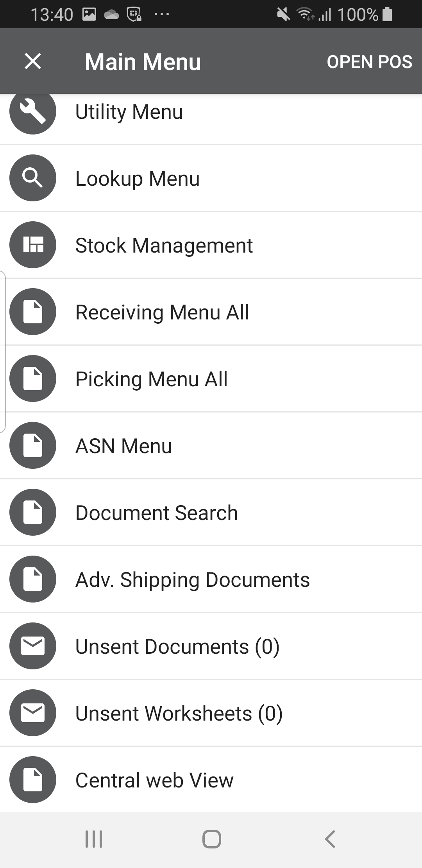Select Adv. Shipping Documents menu item
Screen dimensions: 422x868
coord(192,579)
